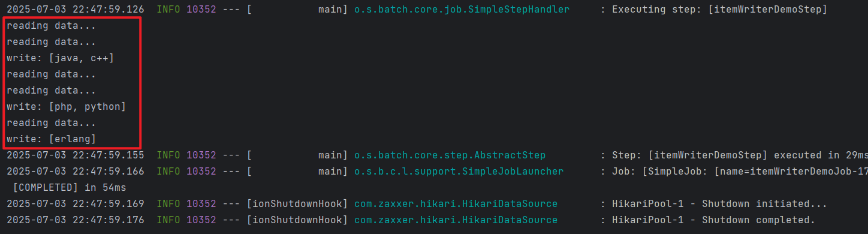
Task: Click the process id 10352 on SimpleJobLauncher line
Action: 201,171
